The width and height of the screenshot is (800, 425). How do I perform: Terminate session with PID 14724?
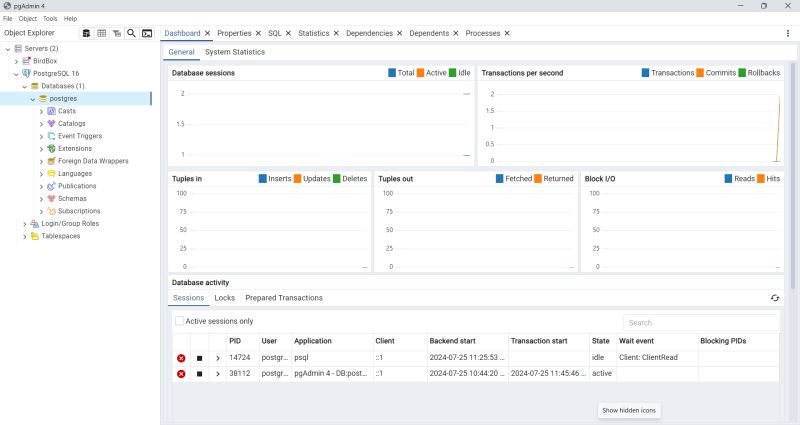pos(181,358)
